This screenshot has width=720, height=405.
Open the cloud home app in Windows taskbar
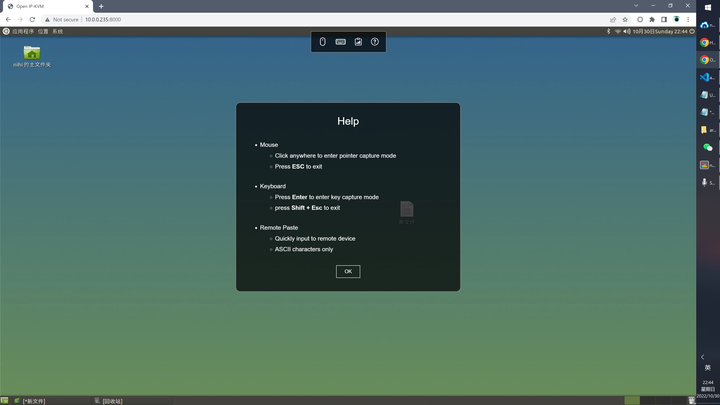tap(708, 25)
